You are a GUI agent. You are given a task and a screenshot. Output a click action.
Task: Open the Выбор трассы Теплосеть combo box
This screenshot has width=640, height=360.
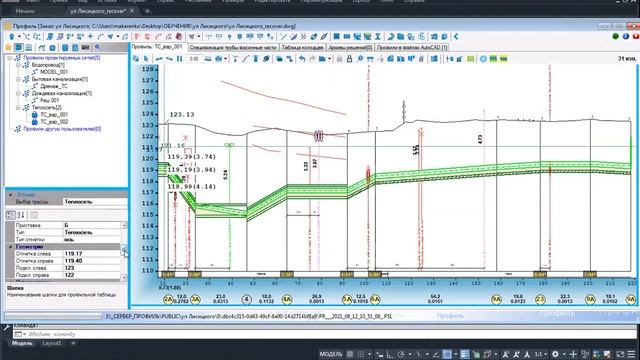point(95,202)
